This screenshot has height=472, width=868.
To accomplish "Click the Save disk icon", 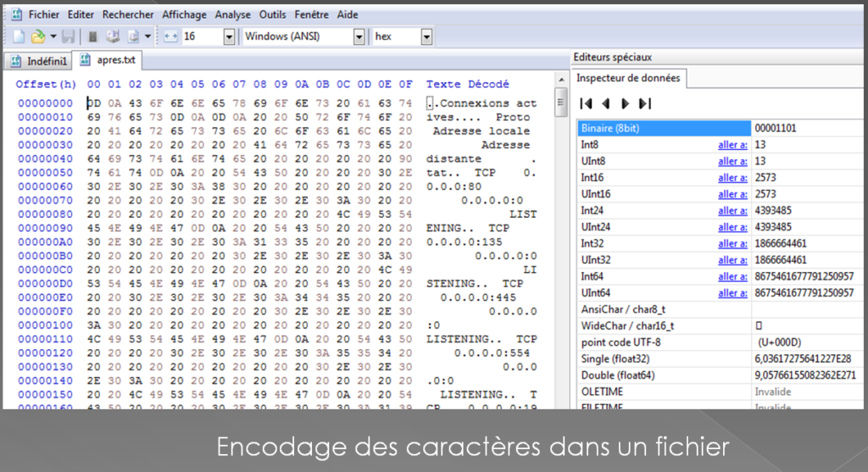I will click(68, 36).
